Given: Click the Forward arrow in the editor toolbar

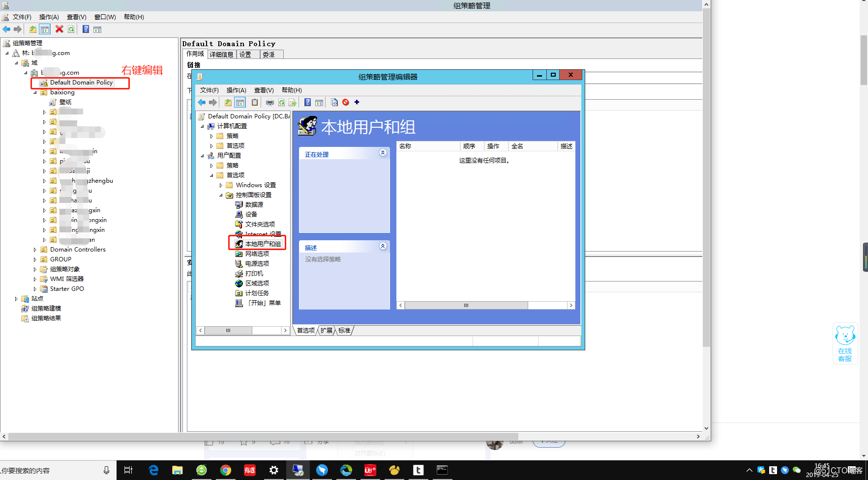Looking at the screenshot, I should pyautogui.click(x=213, y=102).
